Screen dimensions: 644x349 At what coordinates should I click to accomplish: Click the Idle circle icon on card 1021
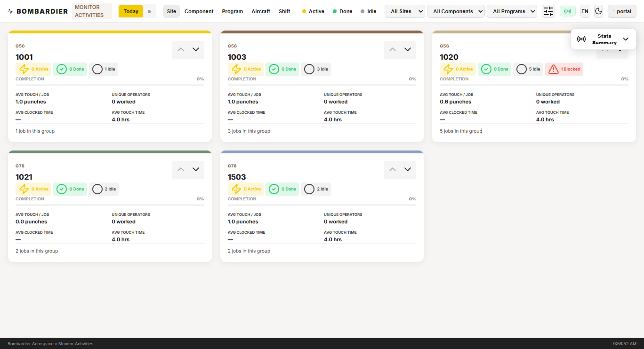pyautogui.click(x=97, y=189)
